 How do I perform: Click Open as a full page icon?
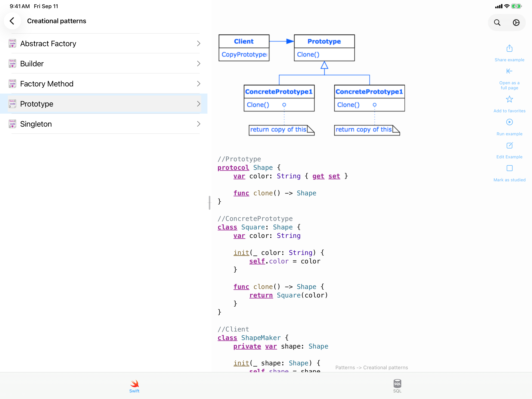point(509,71)
